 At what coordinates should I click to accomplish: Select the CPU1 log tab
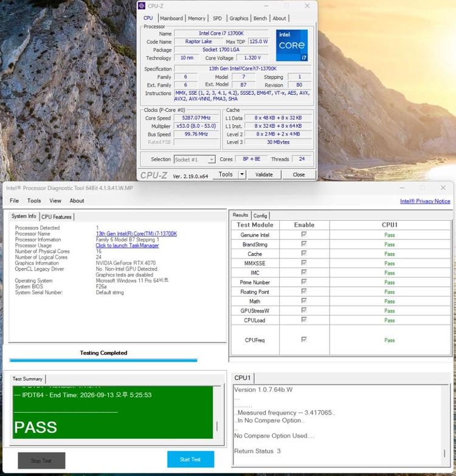pyautogui.click(x=243, y=378)
